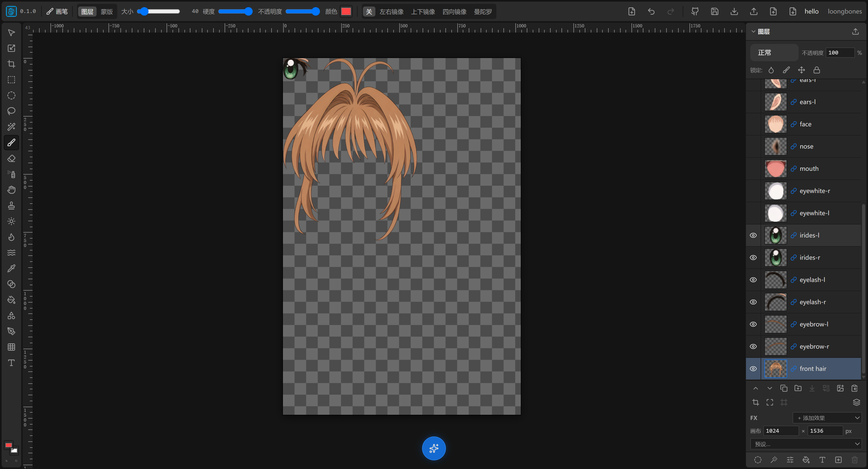Screen dimensions: 868x469
Task: Select the Eraser tool
Action: point(11,158)
